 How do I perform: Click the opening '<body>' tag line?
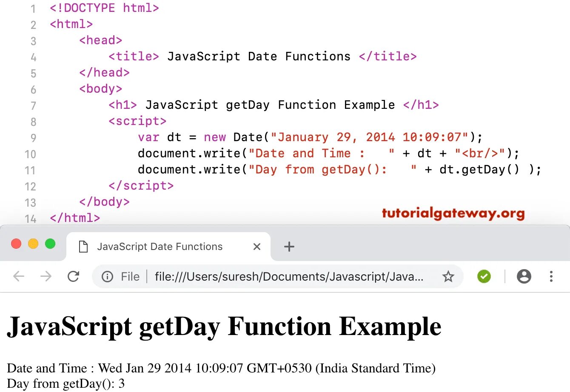pos(101,89)
